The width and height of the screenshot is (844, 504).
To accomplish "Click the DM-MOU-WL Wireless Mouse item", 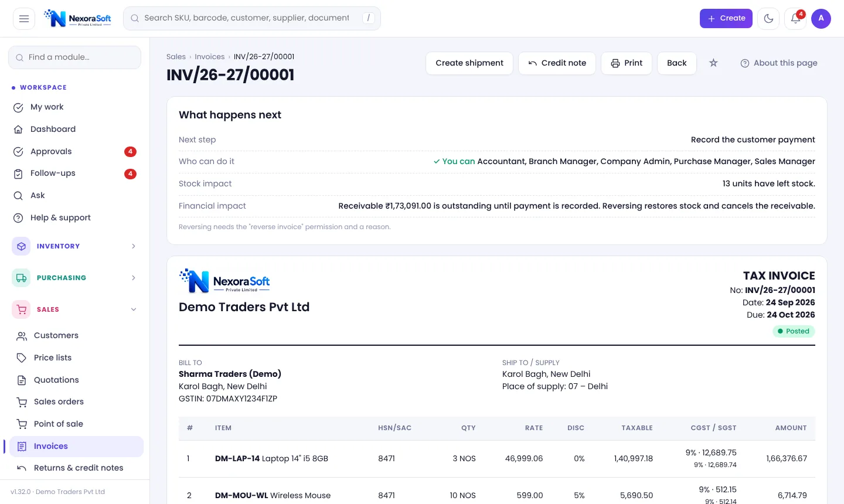I will [x=273, y=496].
